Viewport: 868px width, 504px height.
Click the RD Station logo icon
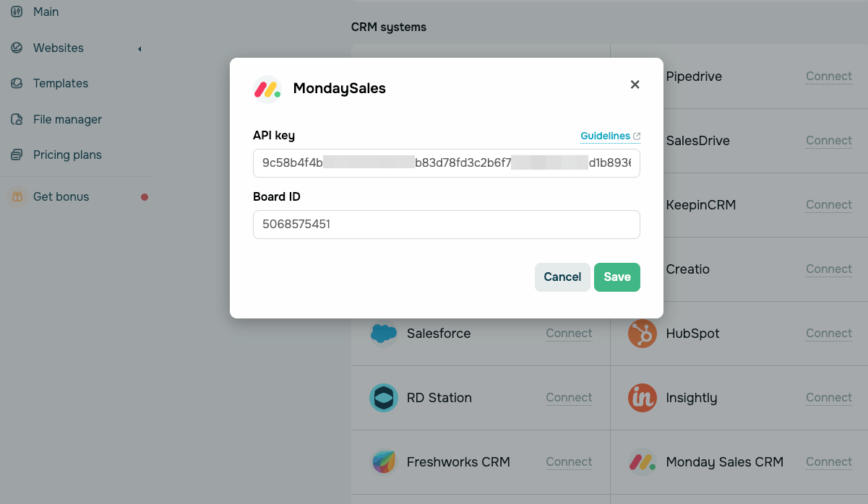pos(384,398)
